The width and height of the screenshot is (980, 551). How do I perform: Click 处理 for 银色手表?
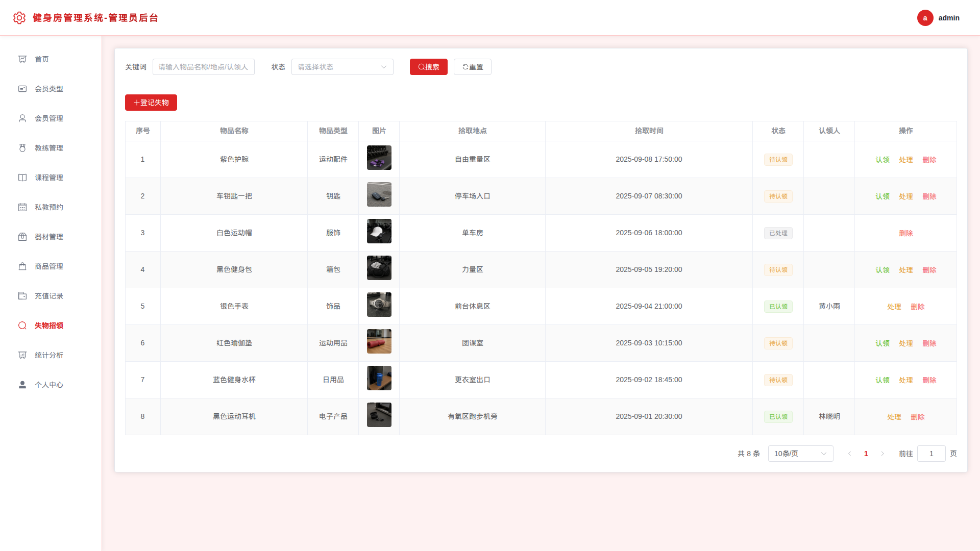(894, 307)
